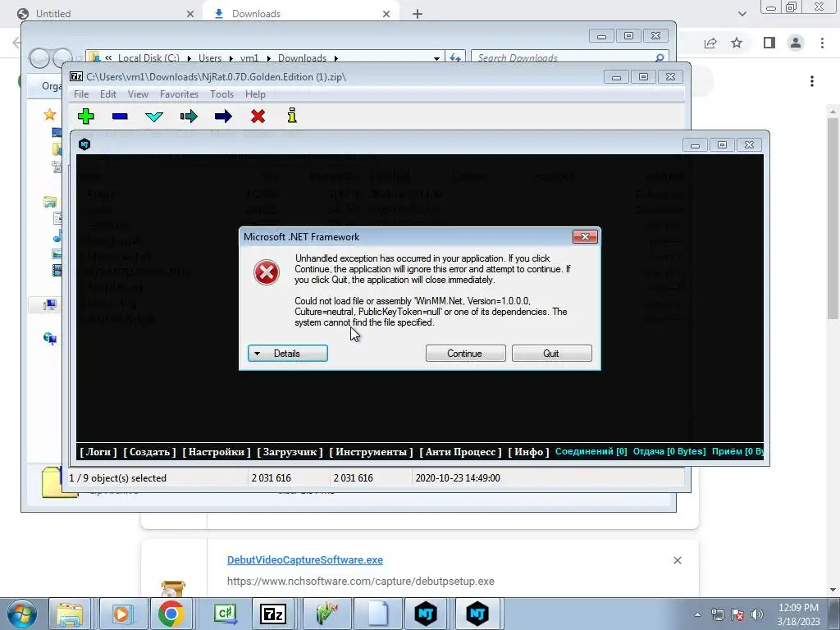Open a new browser tab

click(418, 14)
